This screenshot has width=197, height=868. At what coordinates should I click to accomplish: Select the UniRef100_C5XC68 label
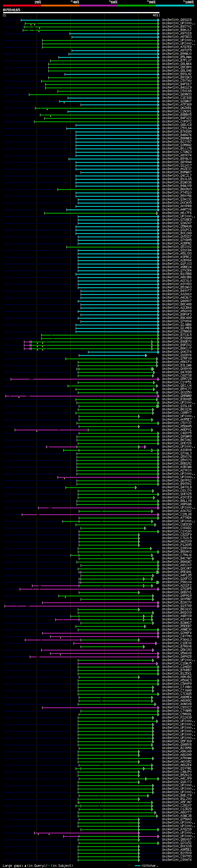[177, 91]
